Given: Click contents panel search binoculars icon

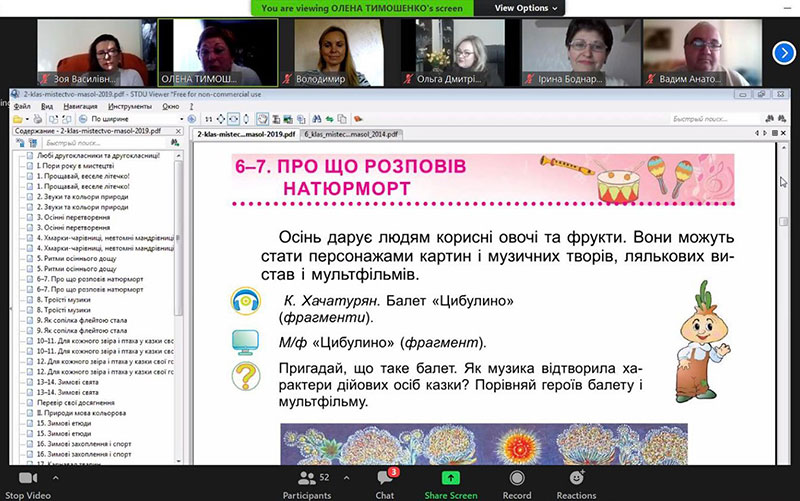Looking at the screenshot, I should pyautogui.click(x=175, y=143).
